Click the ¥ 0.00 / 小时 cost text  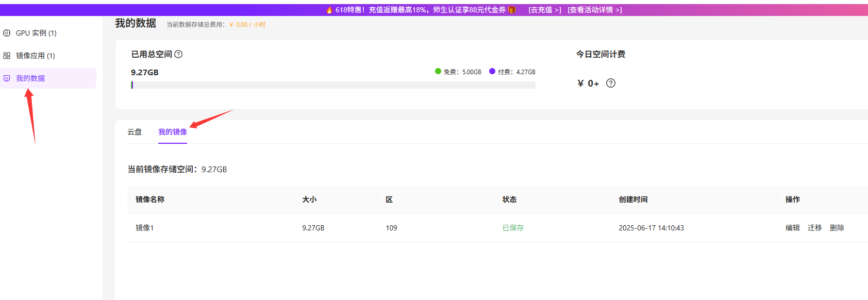click(x=247, y=25)
